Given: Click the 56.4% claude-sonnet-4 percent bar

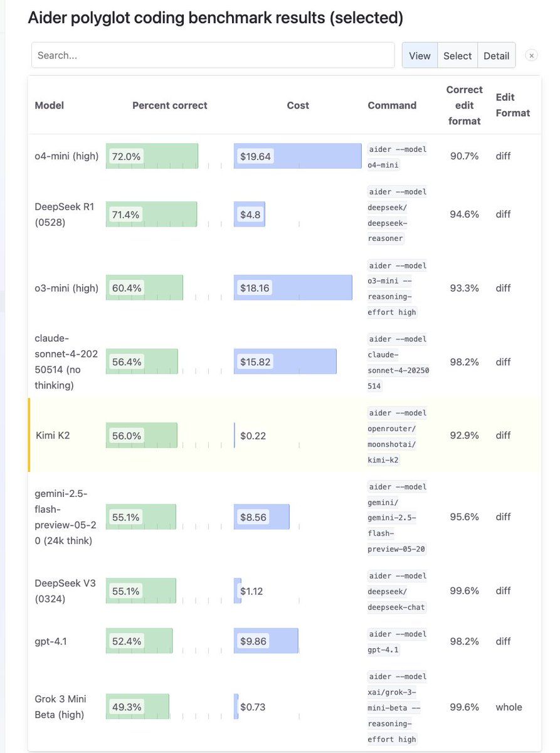Looking at the screenshot, I should (x=142, y=362).
